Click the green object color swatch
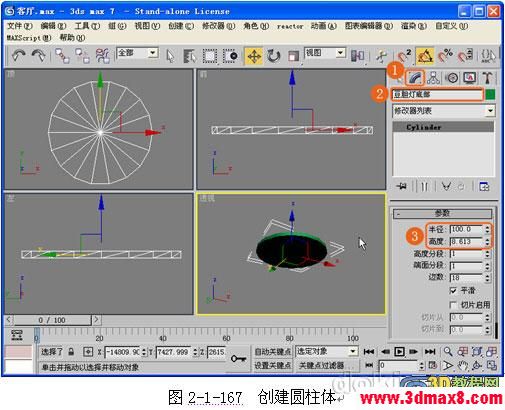Screen dimensions: 505x410 pos(490,94)
